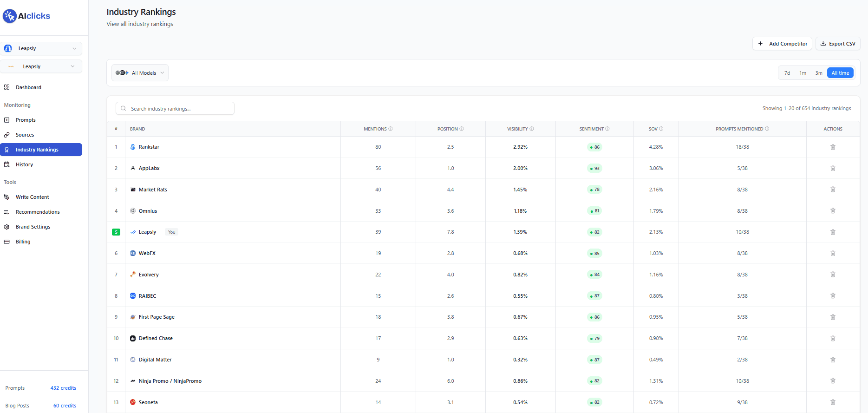Delete the Rankstar row using trash icon
This screenshot has width=868, height=413.
(x=833, y=147)
